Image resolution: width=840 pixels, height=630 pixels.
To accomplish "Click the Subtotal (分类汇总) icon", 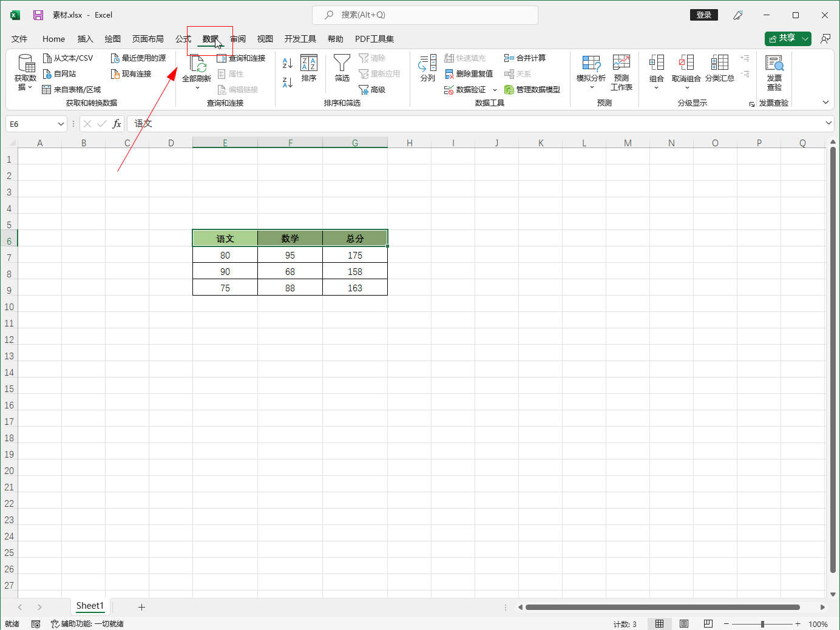I will (x=720, y=63).
